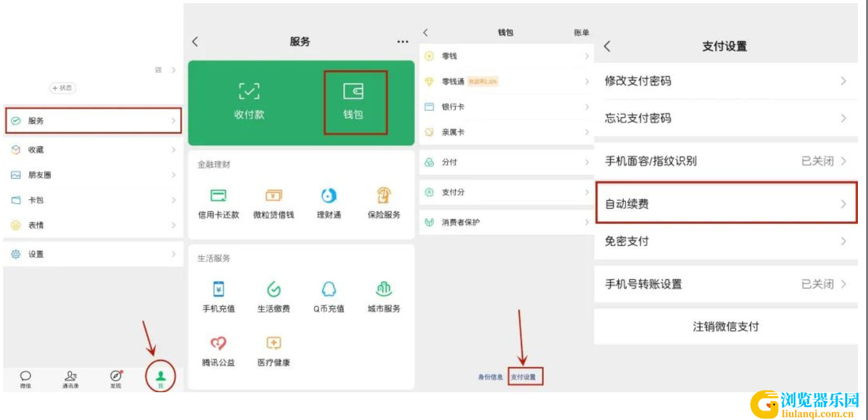Click the 银行卡 card icon
Image resolution: width=868 pixels, height=420 pixels.
[x=429, y=107]
